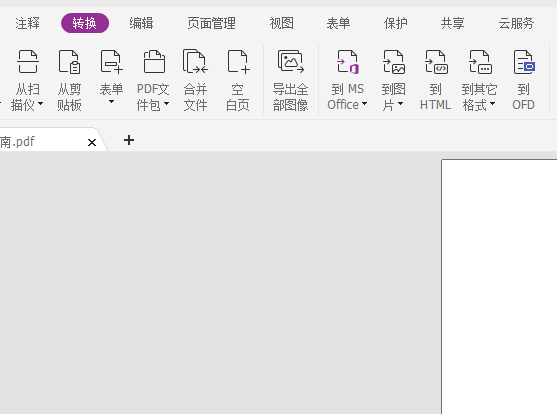The image size is (557, 414).
Task: Create a blank page (空白页)
Action: click(238, 62)
